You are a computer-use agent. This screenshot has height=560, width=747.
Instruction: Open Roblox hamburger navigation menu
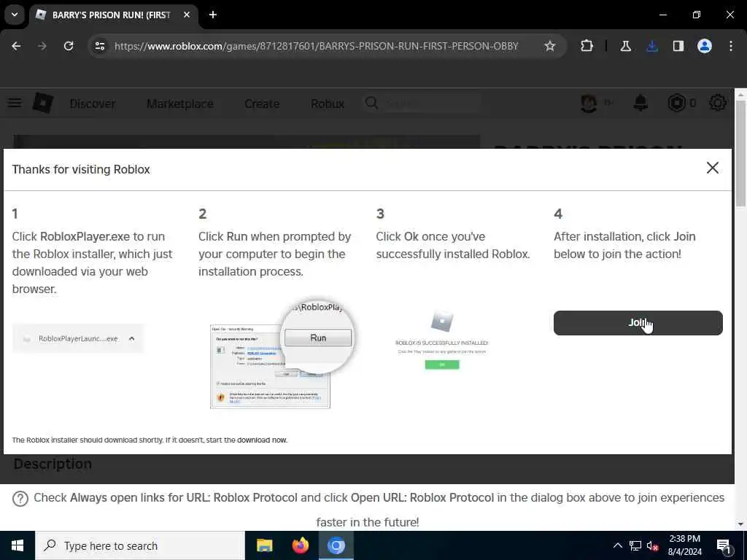coord(15,103)
